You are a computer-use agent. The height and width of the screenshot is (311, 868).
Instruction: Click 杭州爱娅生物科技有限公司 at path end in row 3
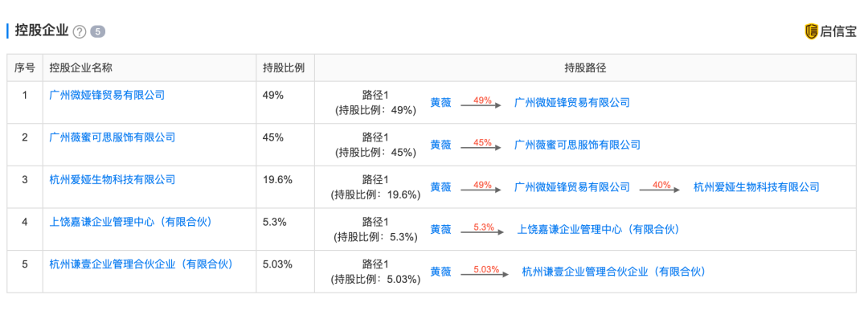756,187
